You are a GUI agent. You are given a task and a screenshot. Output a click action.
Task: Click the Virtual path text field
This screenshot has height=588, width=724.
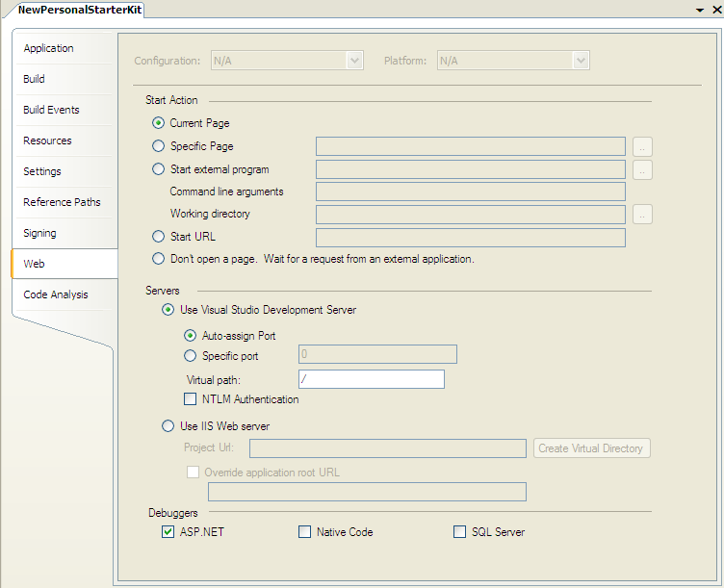[x=372, y=379]
